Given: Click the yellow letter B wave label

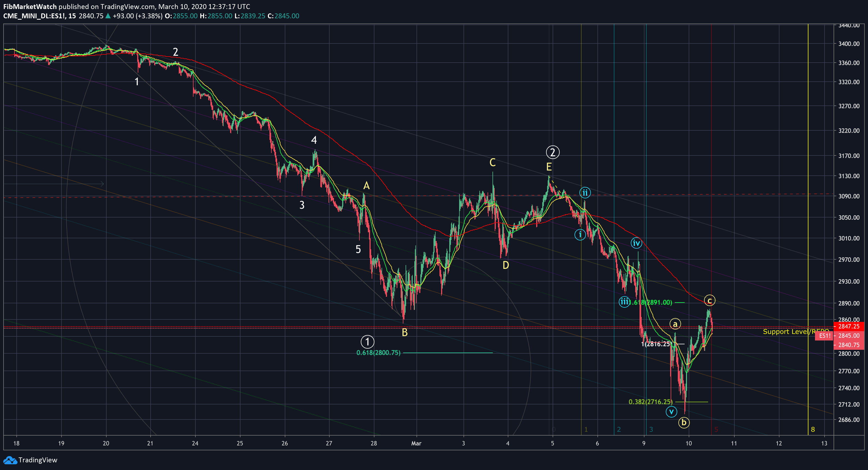Looking at the screenshot, I should coord(405,332).
